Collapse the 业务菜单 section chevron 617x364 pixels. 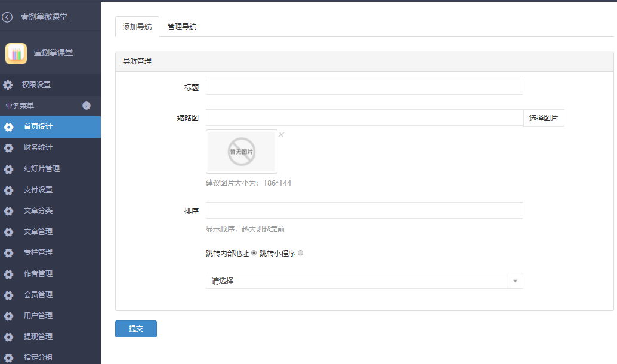[87, 106]
